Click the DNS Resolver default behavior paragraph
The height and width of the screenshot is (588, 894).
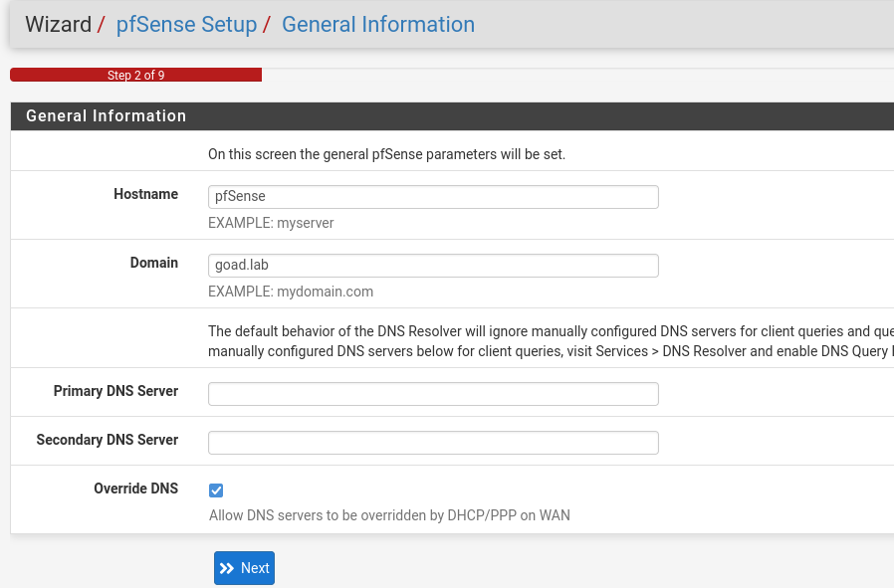click(551, 341)
